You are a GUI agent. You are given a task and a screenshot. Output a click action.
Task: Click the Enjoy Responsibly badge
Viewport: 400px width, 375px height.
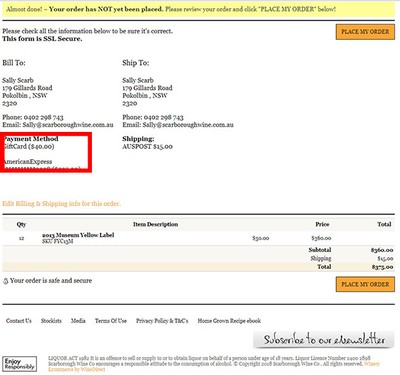tap(20, 364)
